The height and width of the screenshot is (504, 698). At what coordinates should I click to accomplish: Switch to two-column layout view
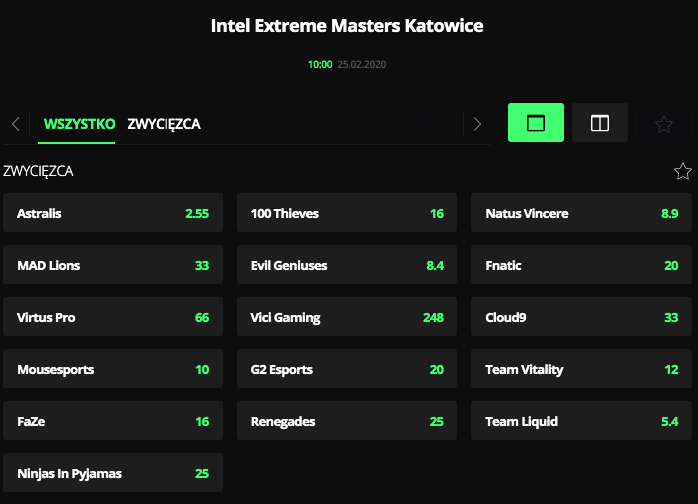click(600, 123)
